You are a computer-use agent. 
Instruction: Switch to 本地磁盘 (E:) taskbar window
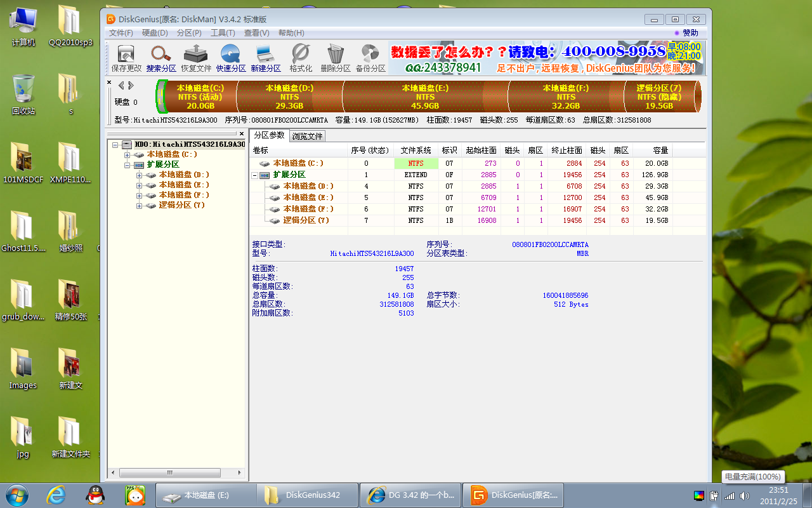(x=206, y=495)
